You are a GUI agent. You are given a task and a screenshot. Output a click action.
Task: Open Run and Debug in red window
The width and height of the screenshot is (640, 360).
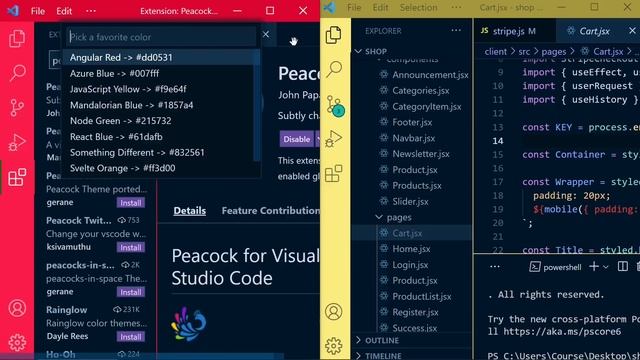pos(17,142)
